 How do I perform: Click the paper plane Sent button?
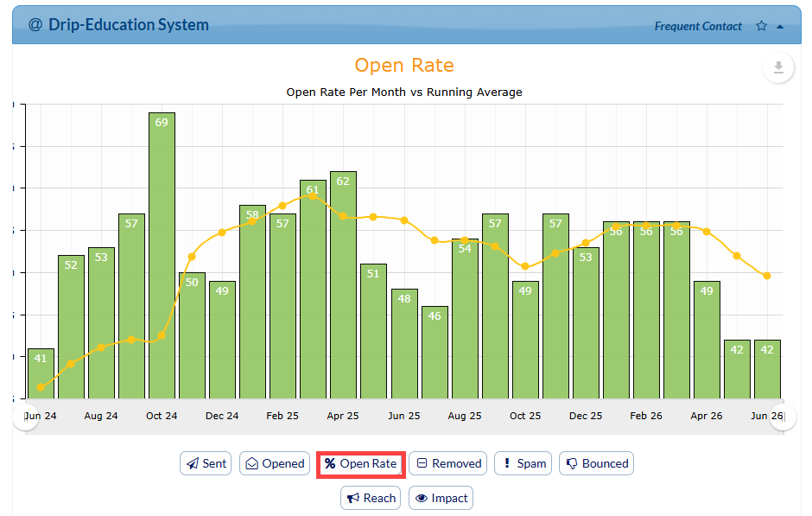[206, 463]
